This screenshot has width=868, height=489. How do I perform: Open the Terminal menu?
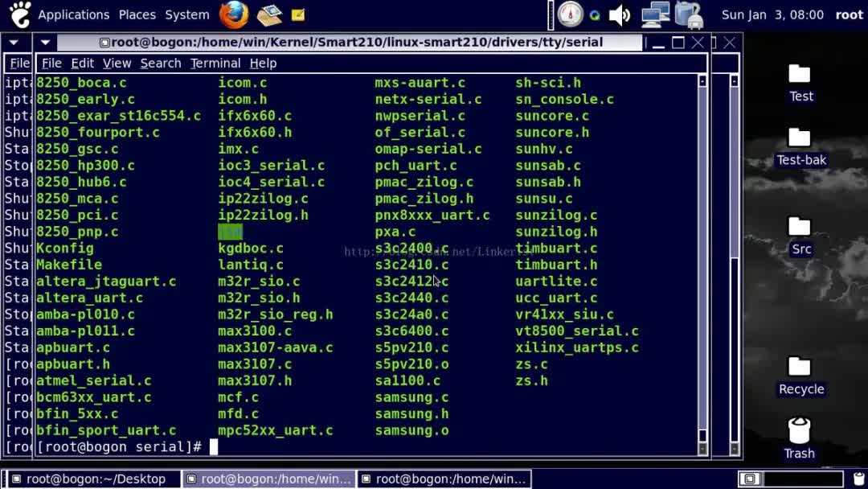(215, 63)
